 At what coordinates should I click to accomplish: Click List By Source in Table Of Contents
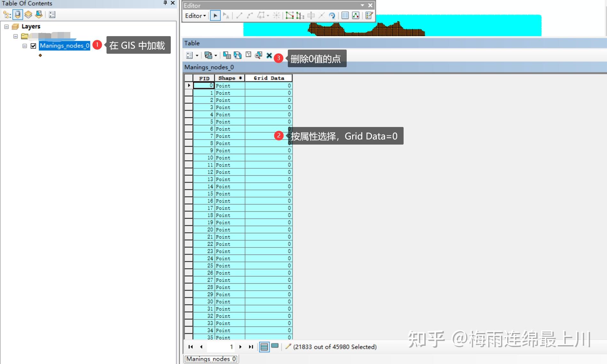[18, 14]
